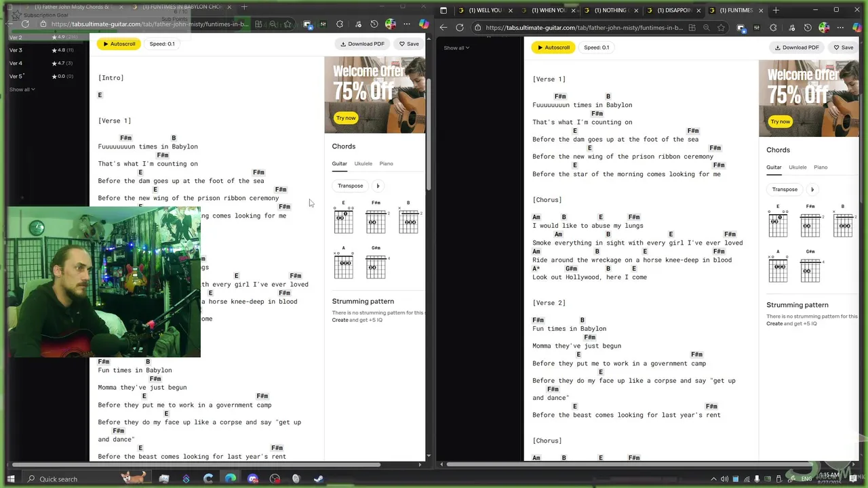
Task: Click the left browser's address bar URL
Action: [x=150, y=24]
